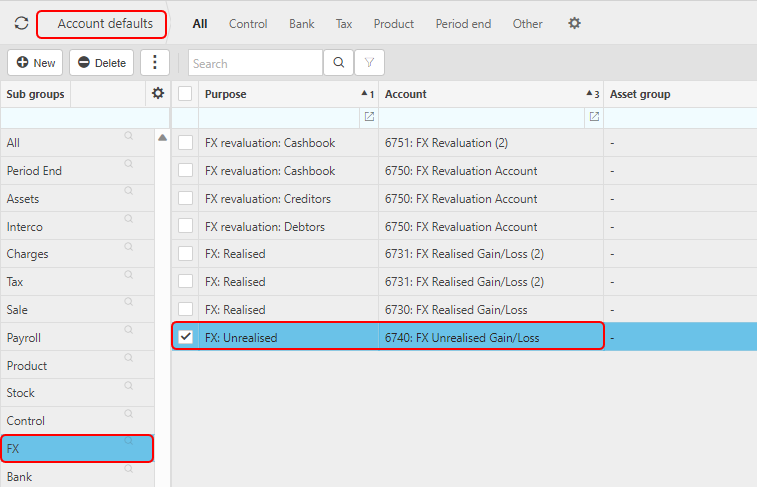Screen dimensions: 757x487
Task: Sort by Account column sort arrow
Action: pyautogui.click(x=592, y=94)
